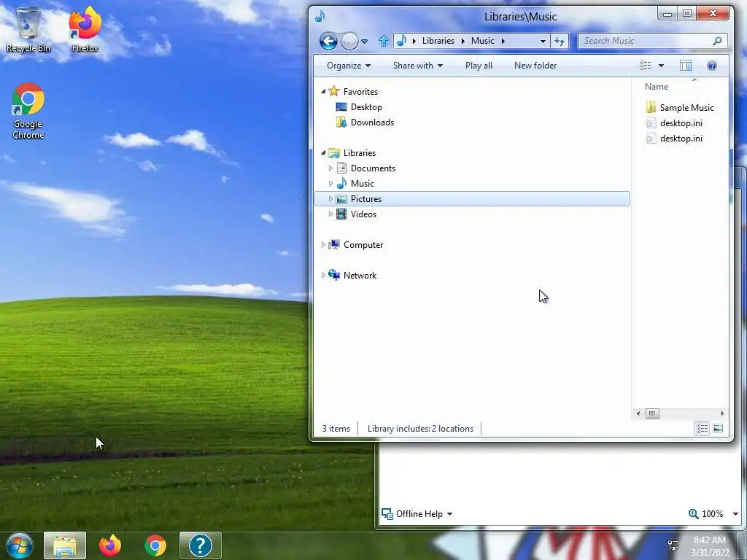
Task: Expand the Computer node arrow
Action: (x=323, y=245)
